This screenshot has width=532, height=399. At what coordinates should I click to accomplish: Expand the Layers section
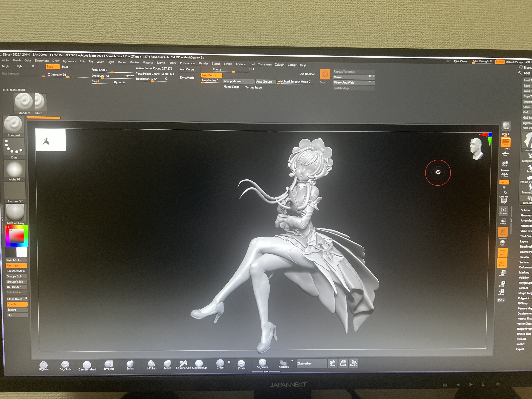click(x=524, y=241)
